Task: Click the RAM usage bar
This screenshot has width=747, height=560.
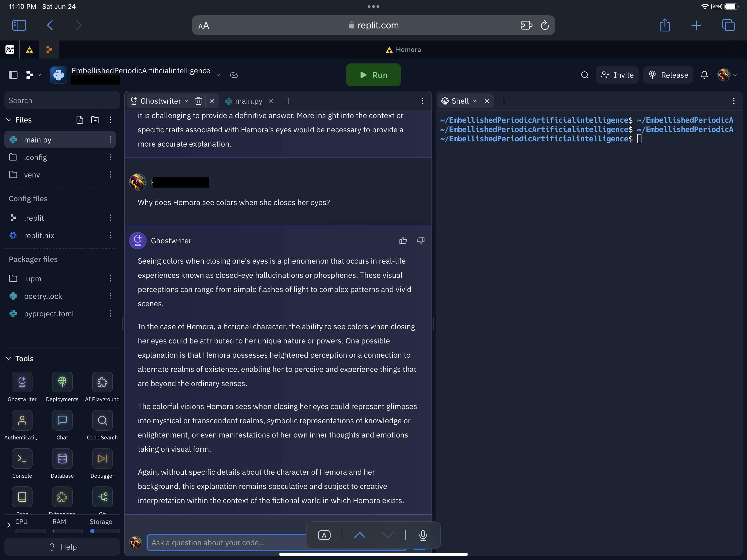Action: click(68, 531)
